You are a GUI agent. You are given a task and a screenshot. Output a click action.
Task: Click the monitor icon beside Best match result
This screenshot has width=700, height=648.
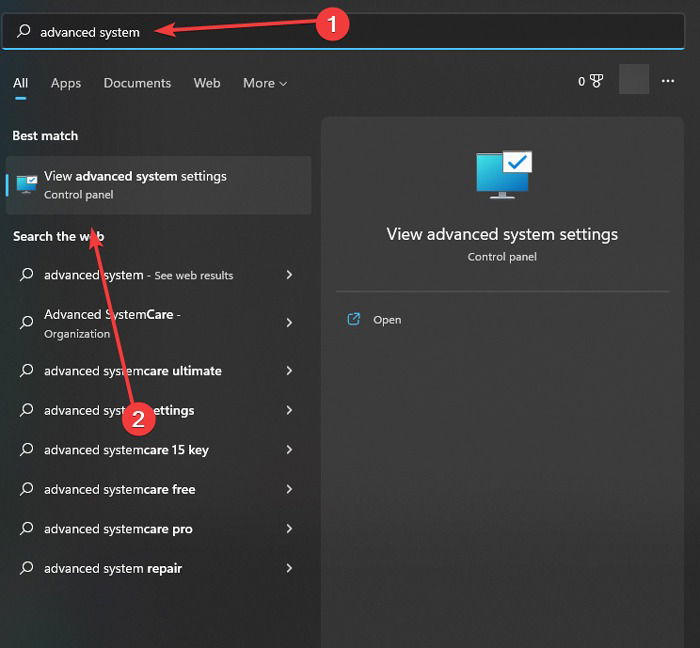[26, 184]
